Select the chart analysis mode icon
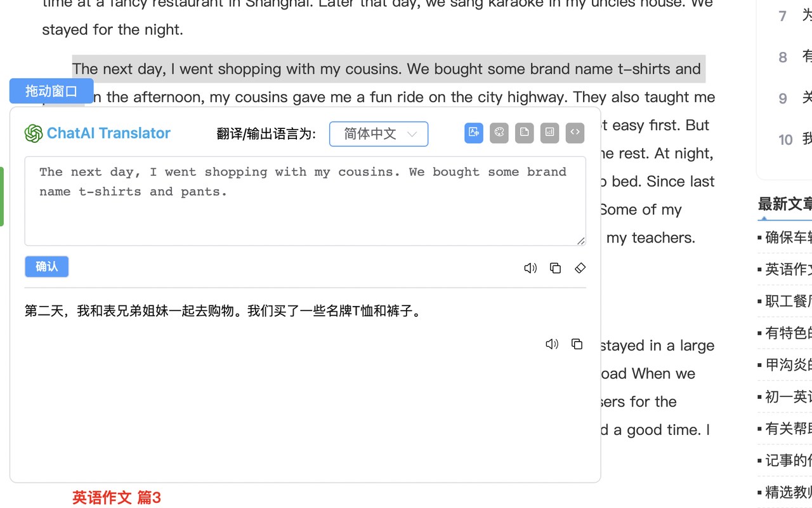812x508 pixels. pyautogui.click(x=549, y=133)
